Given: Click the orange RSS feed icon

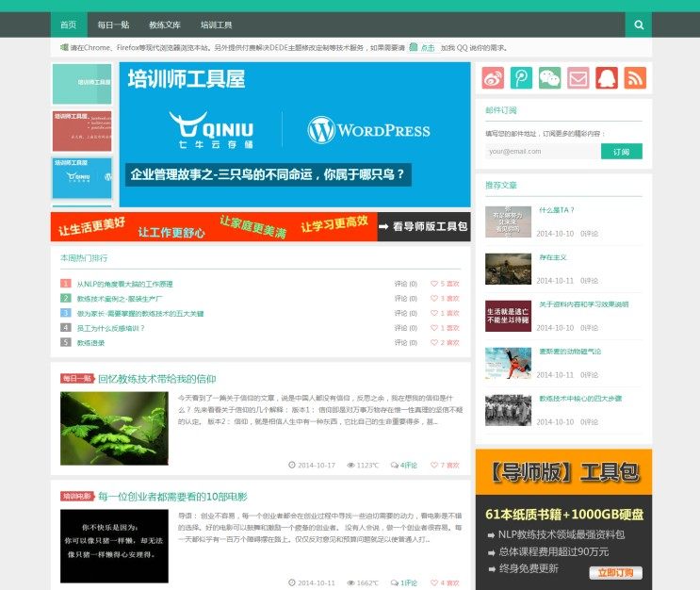Looking at the screenshot, I should coord(635,78).
